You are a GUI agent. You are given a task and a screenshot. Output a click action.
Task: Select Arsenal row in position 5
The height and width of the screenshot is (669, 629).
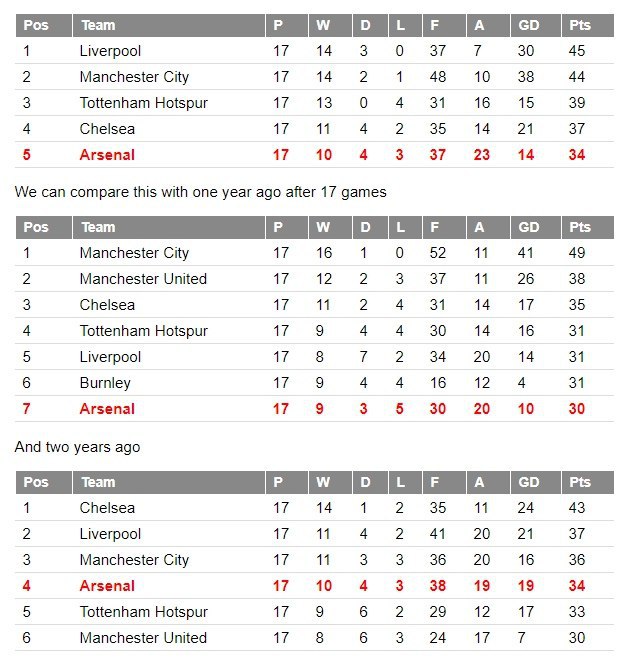(314, 154)
